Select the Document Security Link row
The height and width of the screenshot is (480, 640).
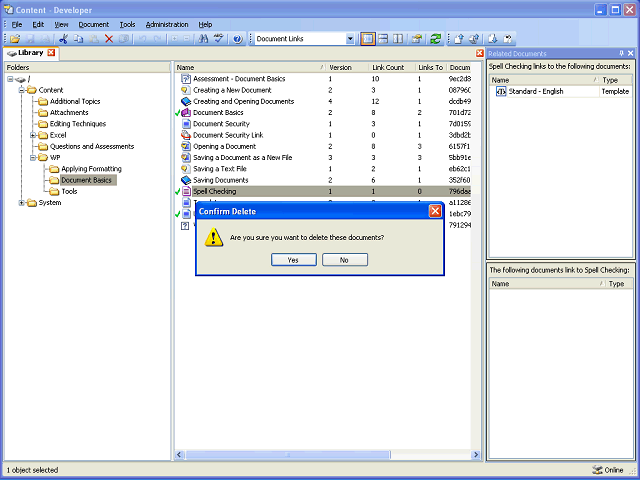click(322, 135)
